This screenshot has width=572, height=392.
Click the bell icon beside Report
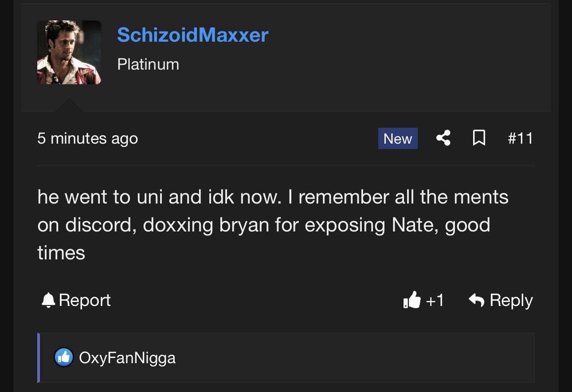coord(48,301)
